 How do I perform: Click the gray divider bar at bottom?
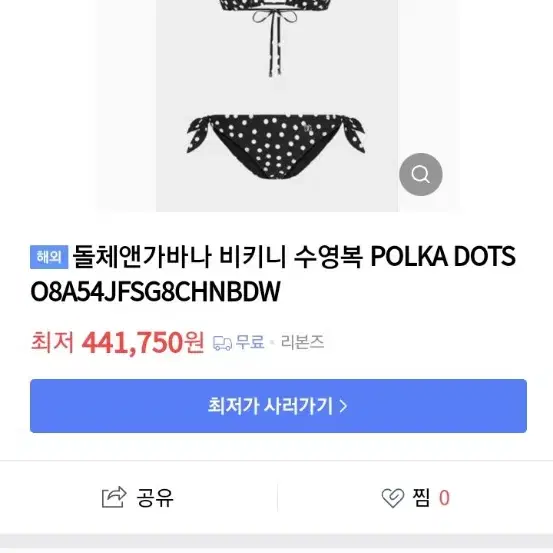276,543
